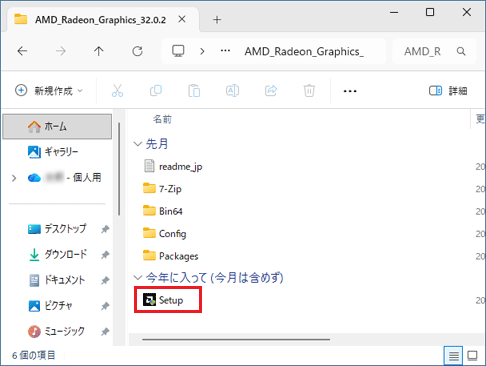This screenshot has height=366, width=486.
Task: Open ピクチャ quick access folder
Action: pyautogui.click(x=50, y=306)
